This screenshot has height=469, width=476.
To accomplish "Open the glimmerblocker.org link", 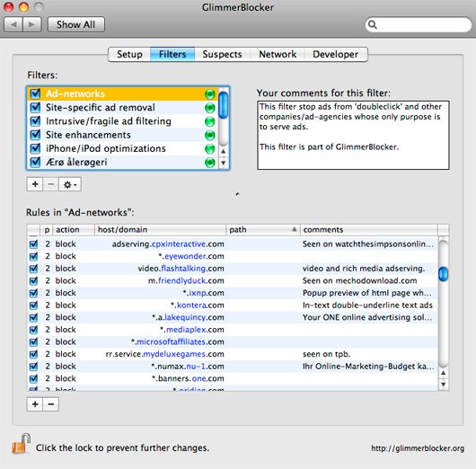I will [x=418, y=448].
